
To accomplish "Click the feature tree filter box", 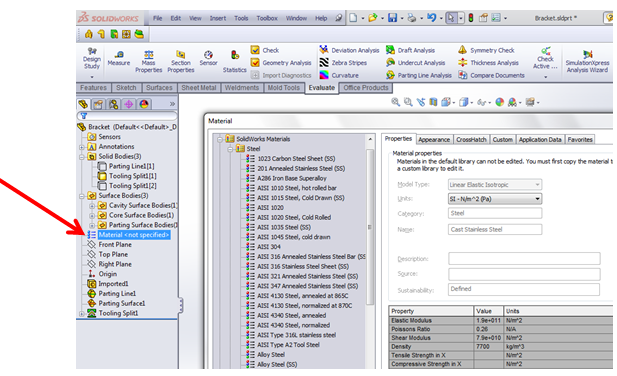I will pyautogui.click(x=127, y=116).
